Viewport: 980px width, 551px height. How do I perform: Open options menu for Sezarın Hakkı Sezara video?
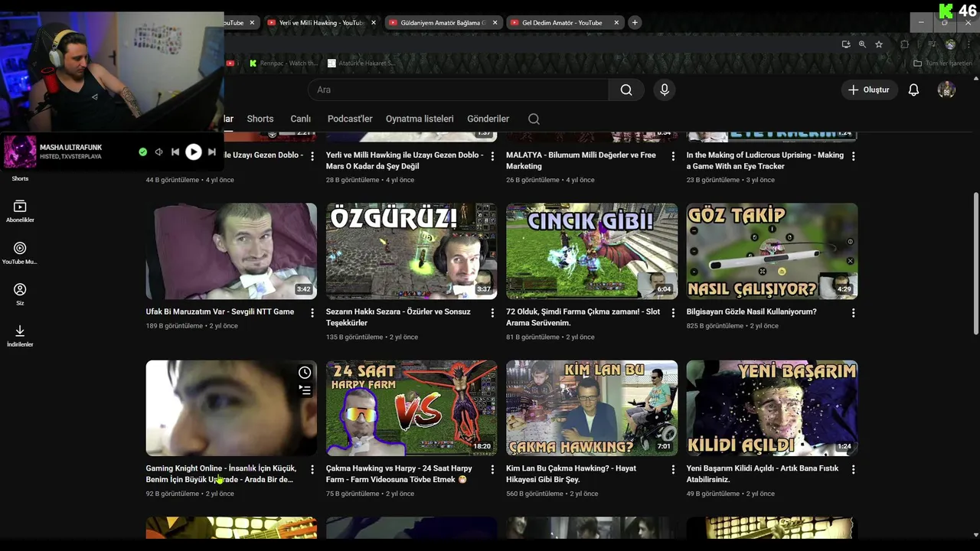click(x=492, y=313)
